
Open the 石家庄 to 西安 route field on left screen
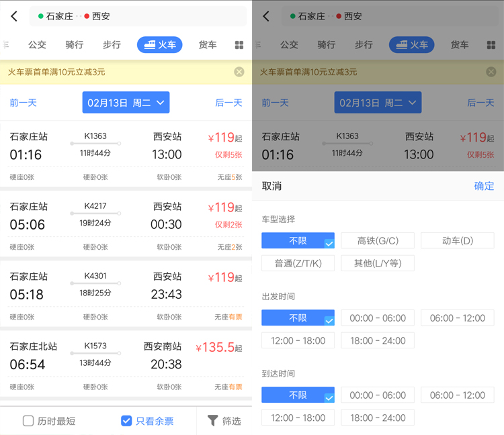tap(138, 16)
